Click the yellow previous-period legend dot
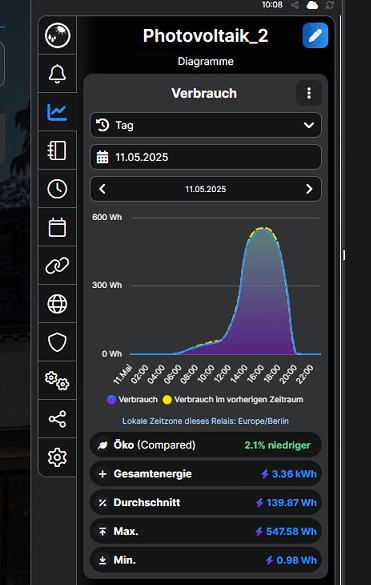Screen dimensions: 371x585 coord(167,400)
